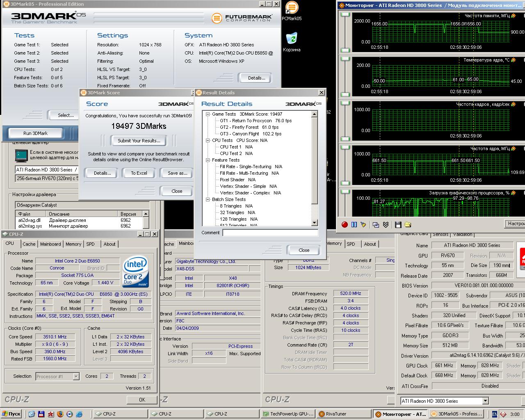Open the PCMark05 desktop shortcut
The height and width of the screenshot is (420, 525).
click(x=292, y=11)
